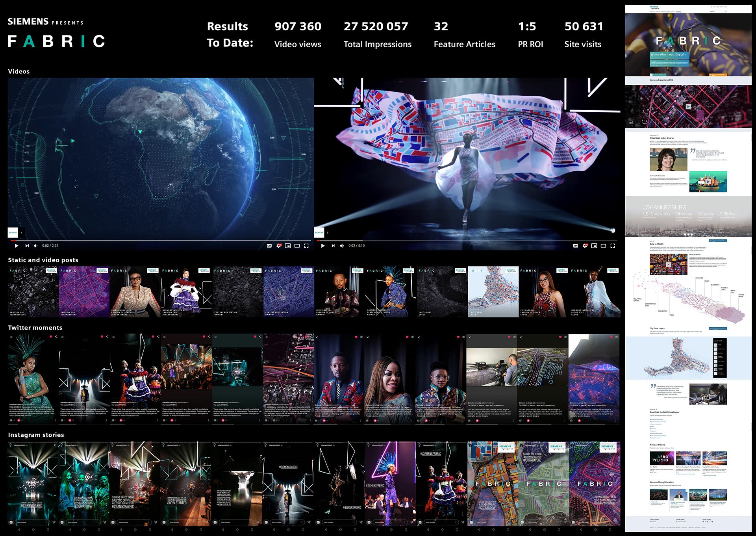
Task: Toggle subtitles on the runway video
Action: pyautogui.click(x=576, y=246)
